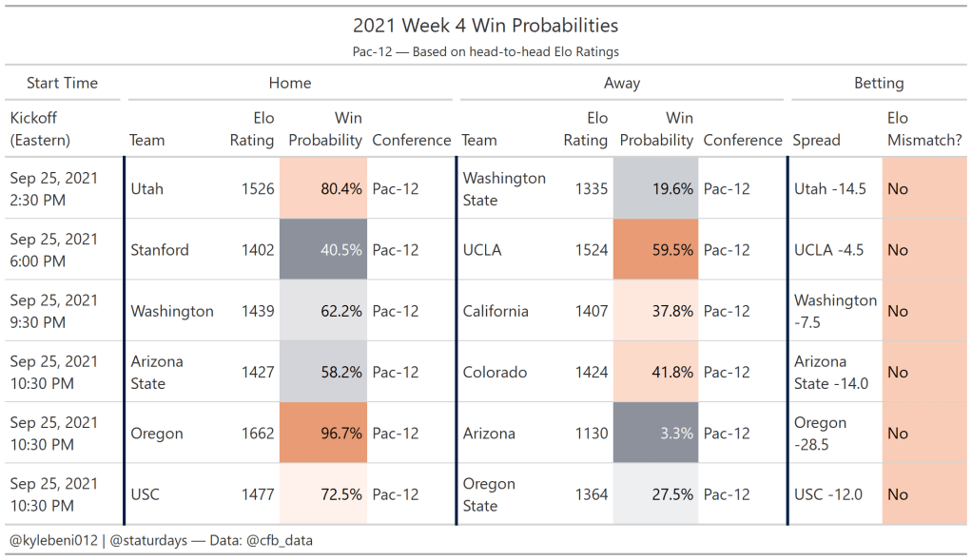Select the "USC -12.0" spread cell
The width and height of the screenshot is (972, 560).
point(828,494)
